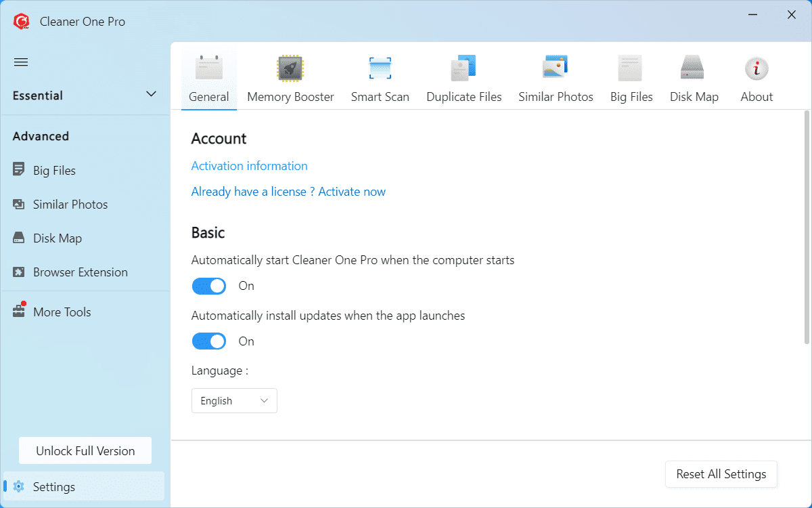Click the Big Files sidebar icon

click(x=19, y=170)
